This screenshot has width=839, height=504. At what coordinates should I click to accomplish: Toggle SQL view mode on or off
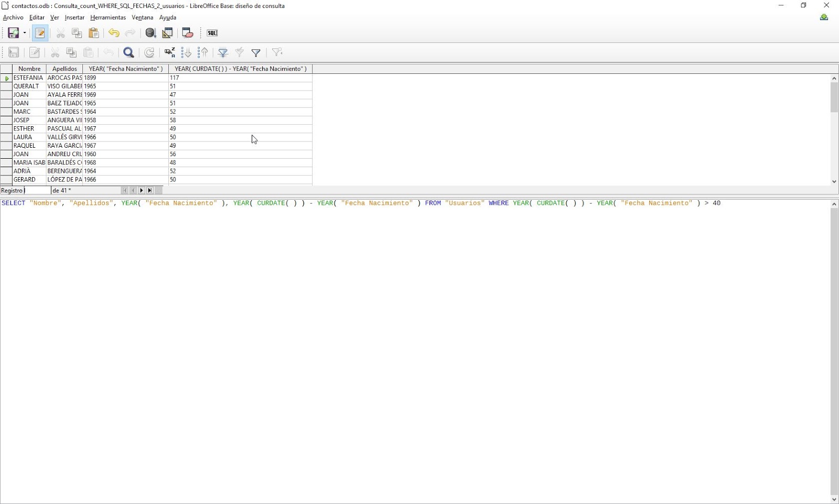coord(212,32)
